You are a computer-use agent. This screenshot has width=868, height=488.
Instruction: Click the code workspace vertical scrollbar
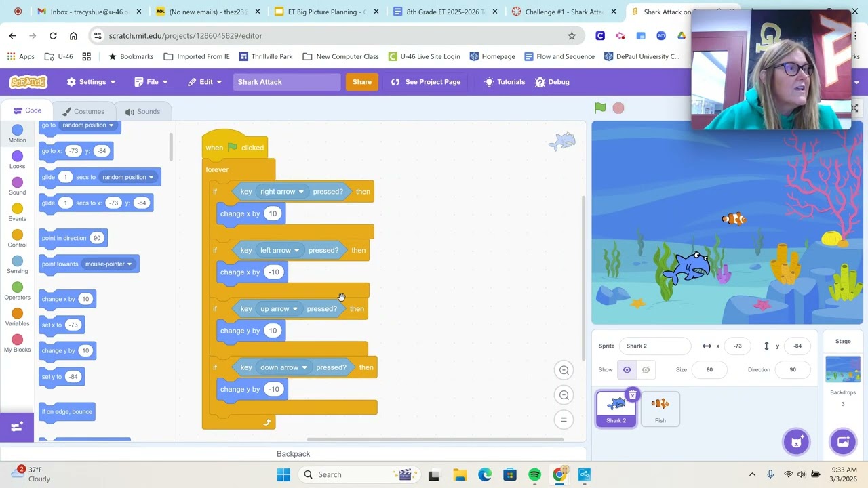point(583,278)
